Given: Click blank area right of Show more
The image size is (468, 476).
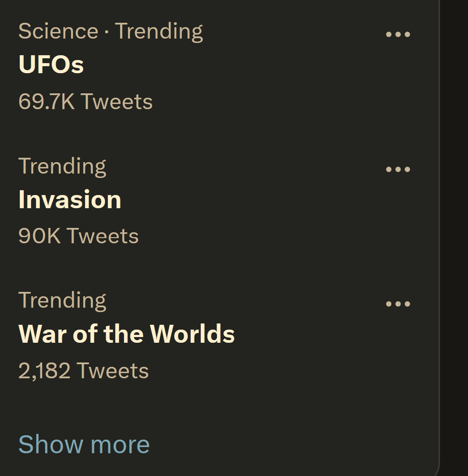Looking at the screenshot, I should [x=285, y=444].
